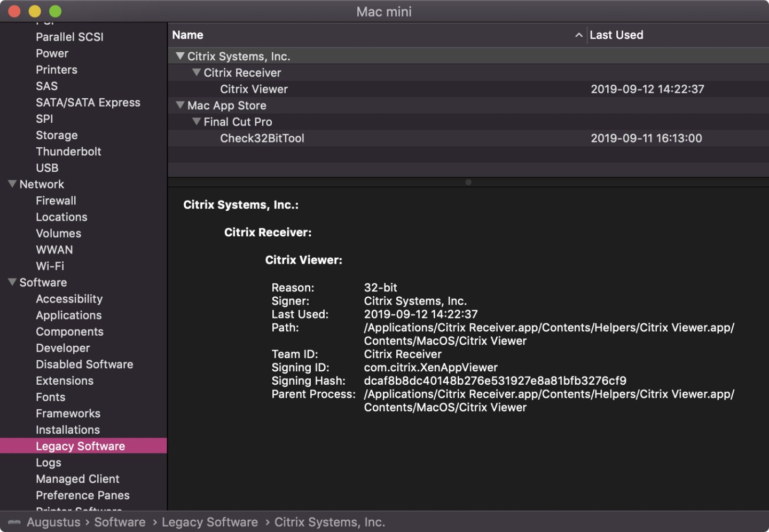Collapse the Citrix Systems, Inc. group
The image size is (769, 532).
[180, 56]
